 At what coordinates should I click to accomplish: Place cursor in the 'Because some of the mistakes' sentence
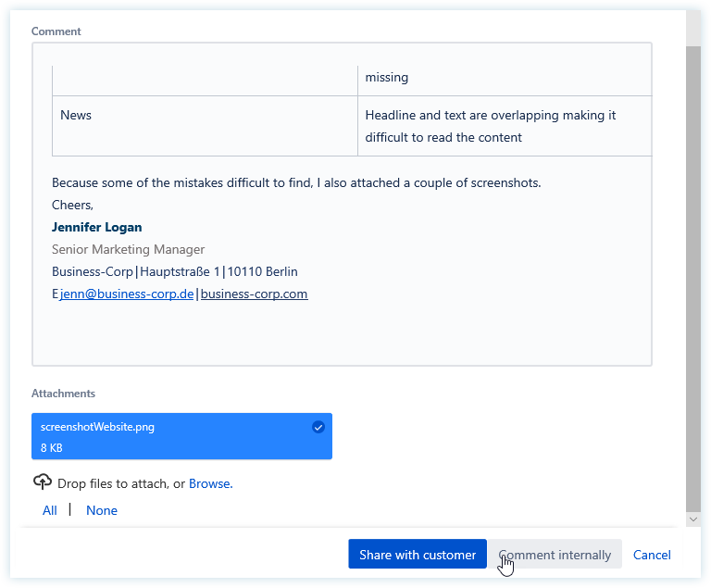pyautogui.click(x=296, y=182)
